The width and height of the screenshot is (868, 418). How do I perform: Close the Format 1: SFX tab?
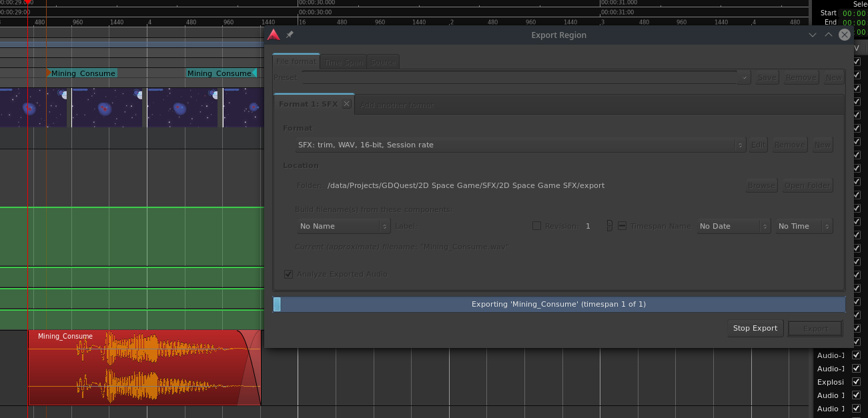(346, 104)
